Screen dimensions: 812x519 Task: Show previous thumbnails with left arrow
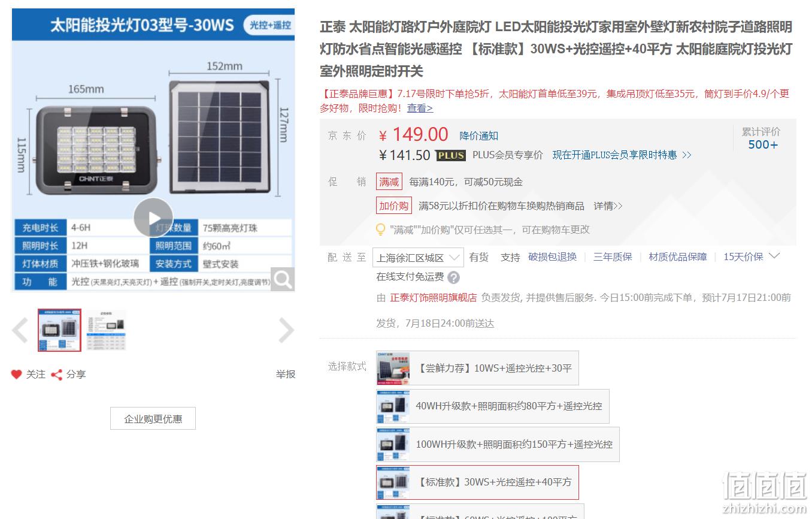coord(20,330)
